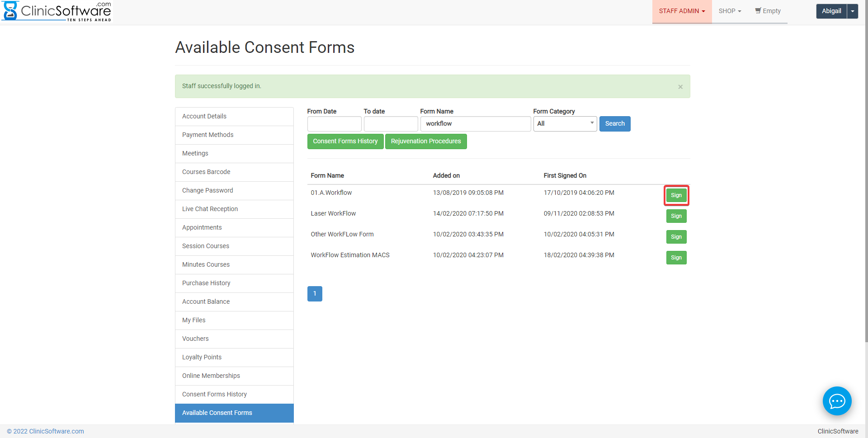This screenshot has height=438, width=868.
Task: Click the ClinicSoftware logo
Action: coord(57,11)
